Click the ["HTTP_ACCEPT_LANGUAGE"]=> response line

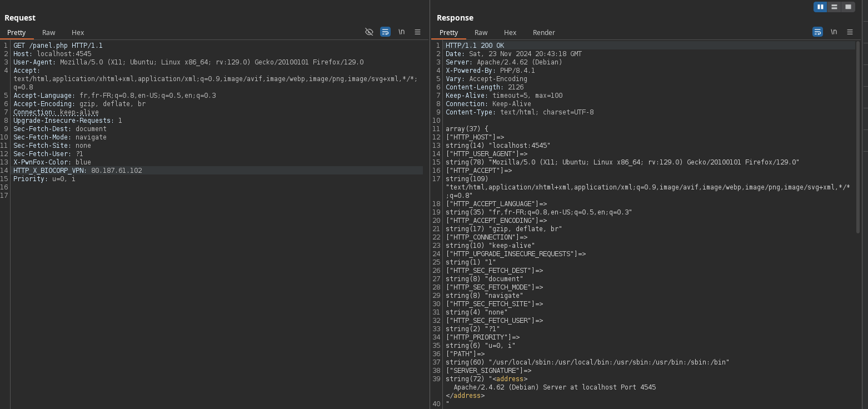496,204
